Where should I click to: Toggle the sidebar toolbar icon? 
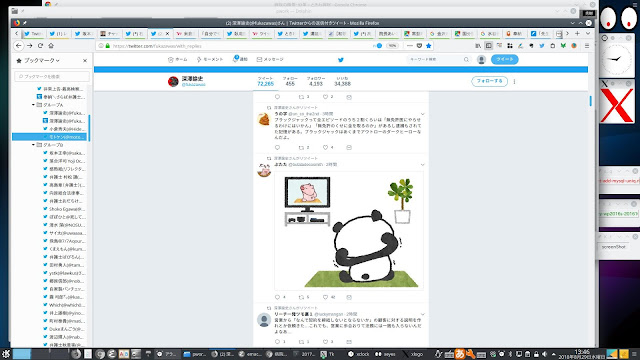click(489, 46)
